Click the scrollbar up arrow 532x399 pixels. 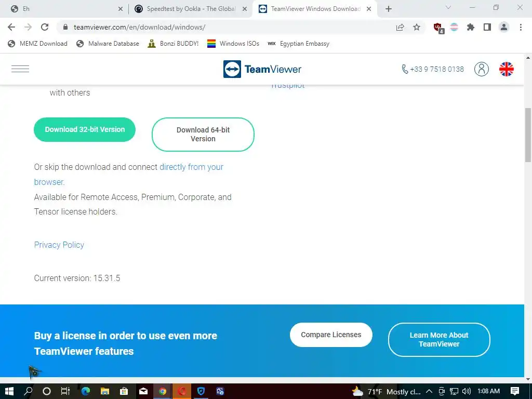[528, 58]
